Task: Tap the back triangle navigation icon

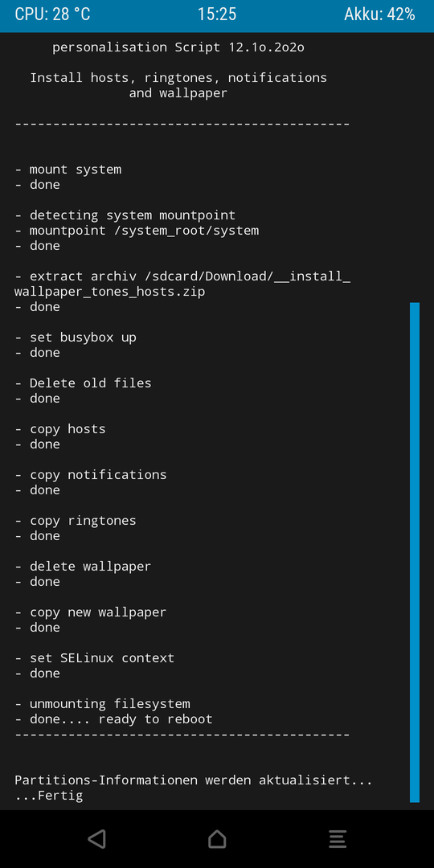Action: coord(97,838)
